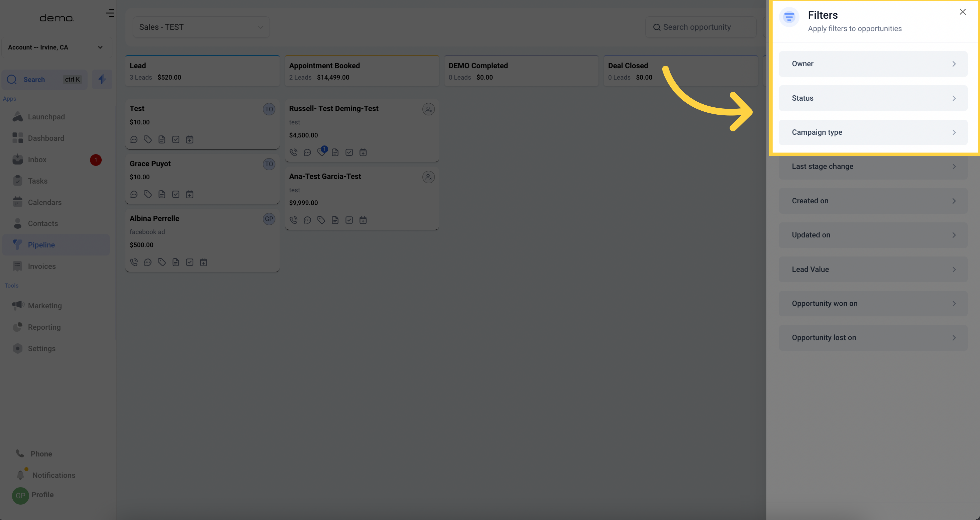The width and height of the screenshot is (980, 520).
Task: Go to Contacts in sidebar
Action: tap(43, 224)
